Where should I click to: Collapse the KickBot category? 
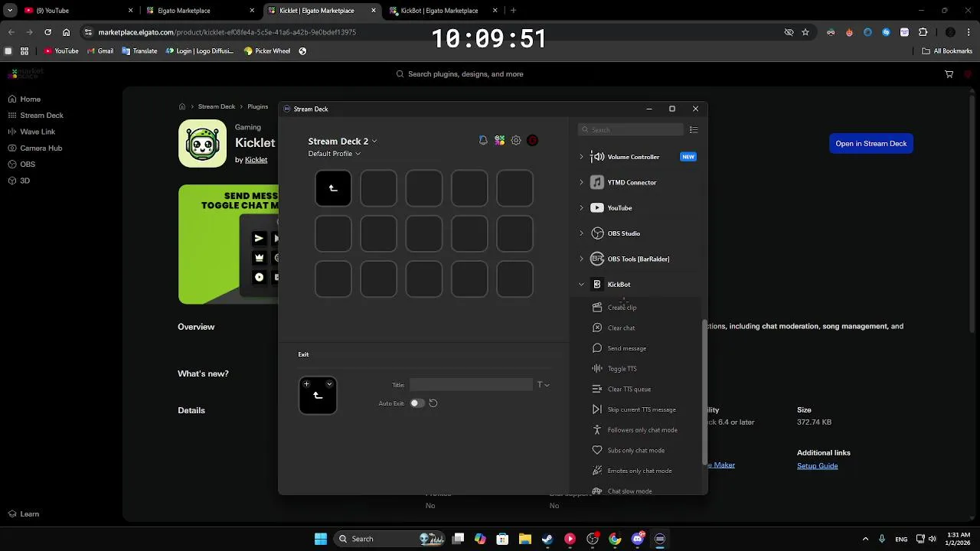pos(581,285)
